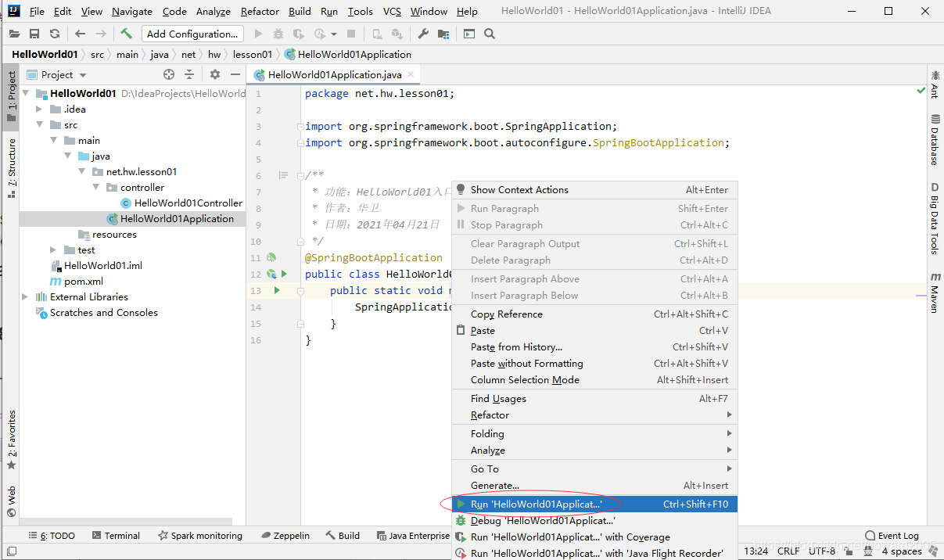Viewport: 944px width, 560px height.
Task: Navigate back with the left arrow icon
Action: 81,34
